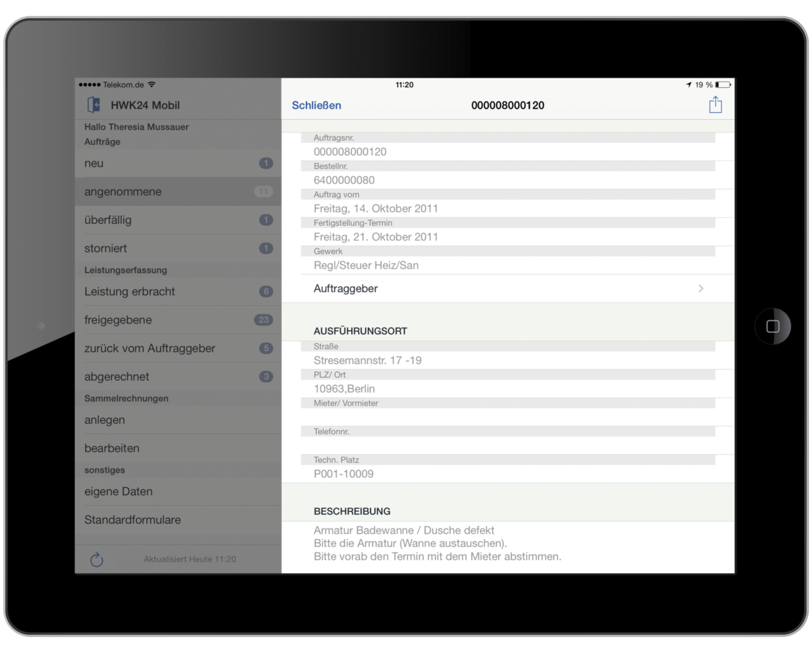Select the 'angenommene' orders list
Viewport: 812px width, 653px height.
point(178,191)
